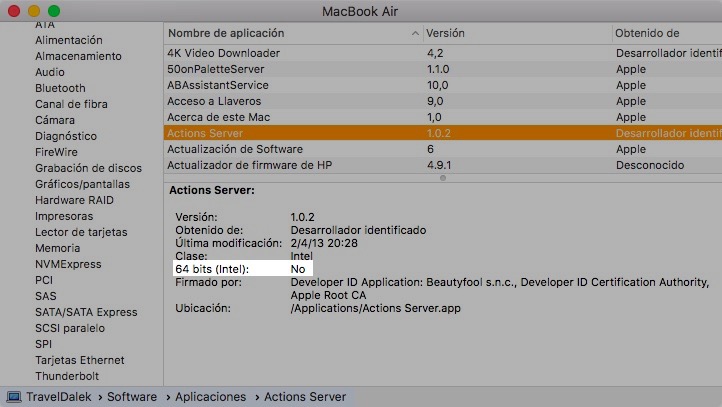Click Aplicaciones in the path bar
This screenshot has height=407, width=722.
[x=210, y=397]
